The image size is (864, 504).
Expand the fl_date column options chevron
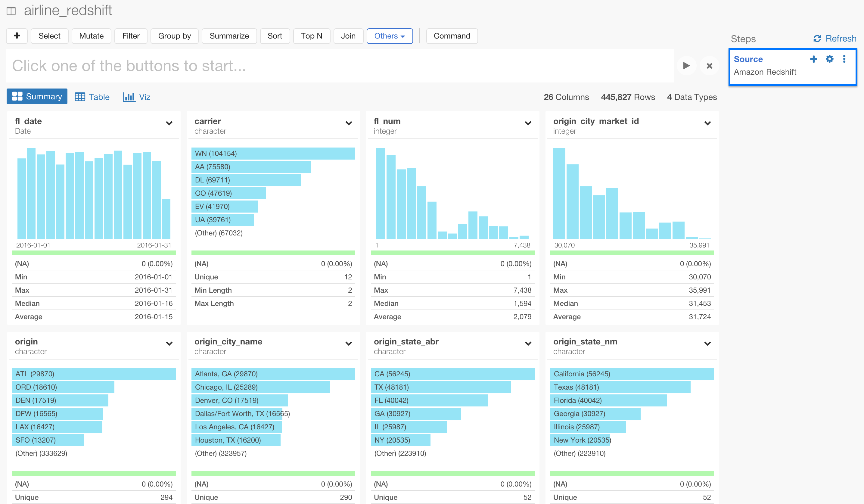(x=169, y=123)
